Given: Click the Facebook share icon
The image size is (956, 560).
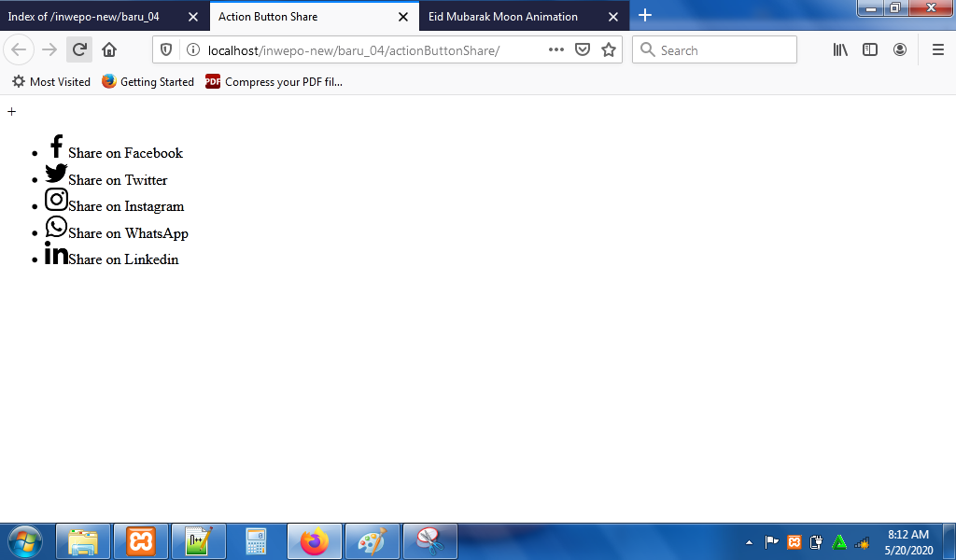Looking at the screenshot, I should tap(56, 147).
